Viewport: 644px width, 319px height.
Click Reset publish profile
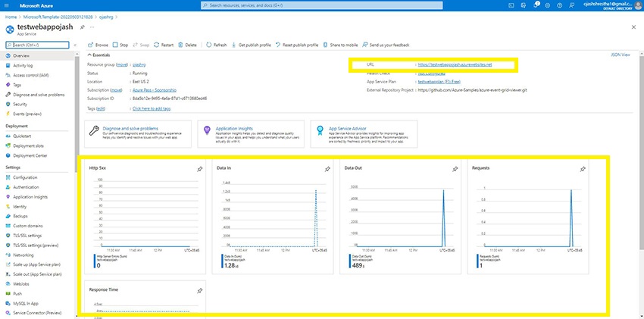coord(297,45)
